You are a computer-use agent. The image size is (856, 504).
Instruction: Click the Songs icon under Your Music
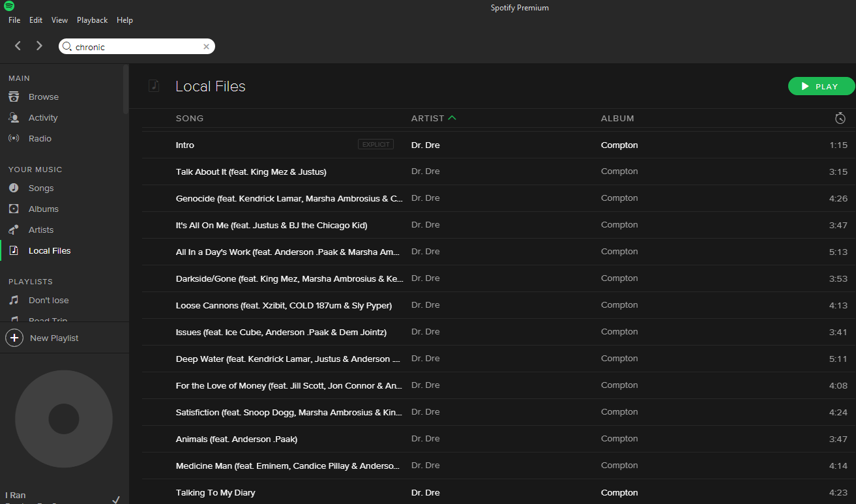pos(14,188)
